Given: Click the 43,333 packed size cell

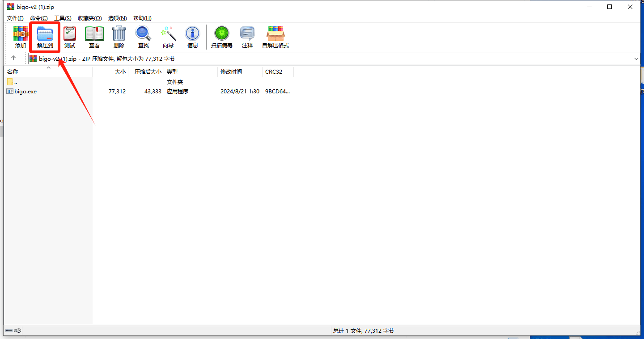Looking at the screenshot, I should (153, 91).
